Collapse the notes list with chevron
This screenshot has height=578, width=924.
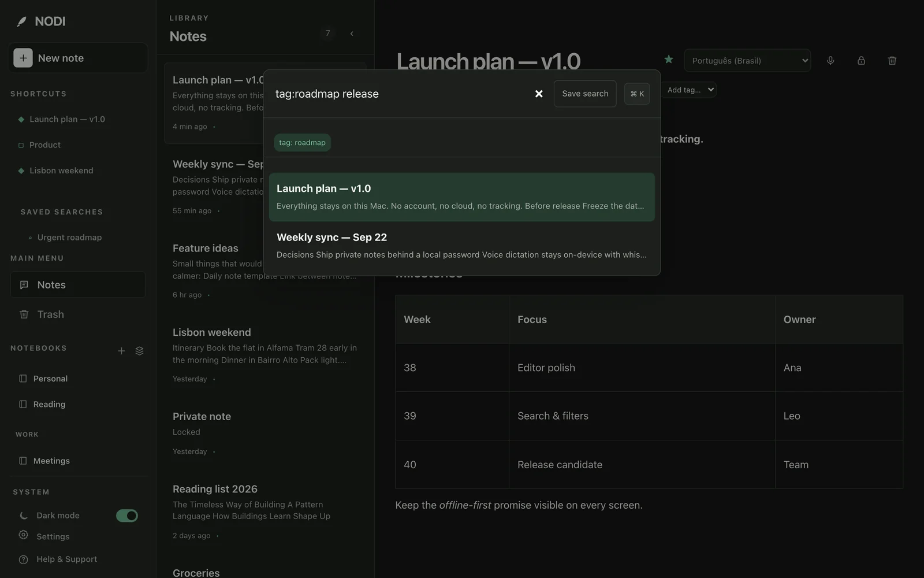click(x=352, y=34)
